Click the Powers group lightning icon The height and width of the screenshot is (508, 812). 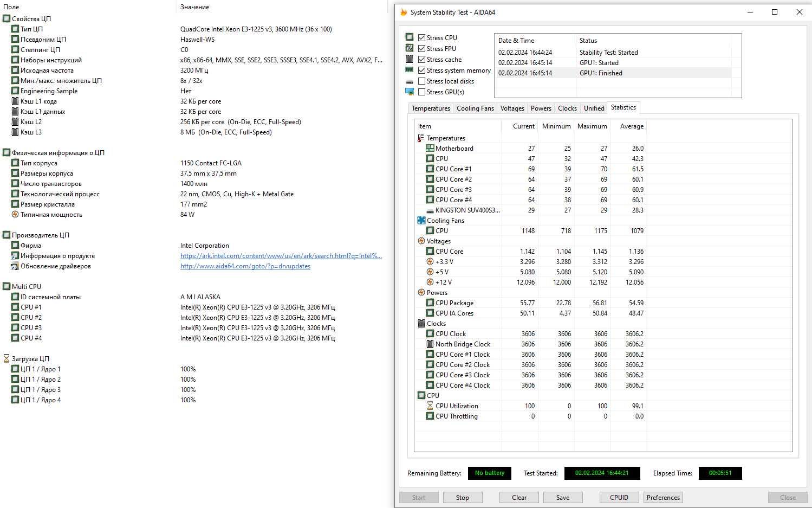click(421, 293)
